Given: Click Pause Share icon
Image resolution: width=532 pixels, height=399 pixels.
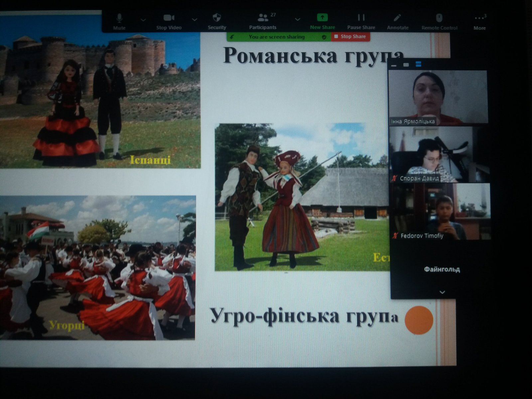Looking at the screenshot, I should [361, 17].
